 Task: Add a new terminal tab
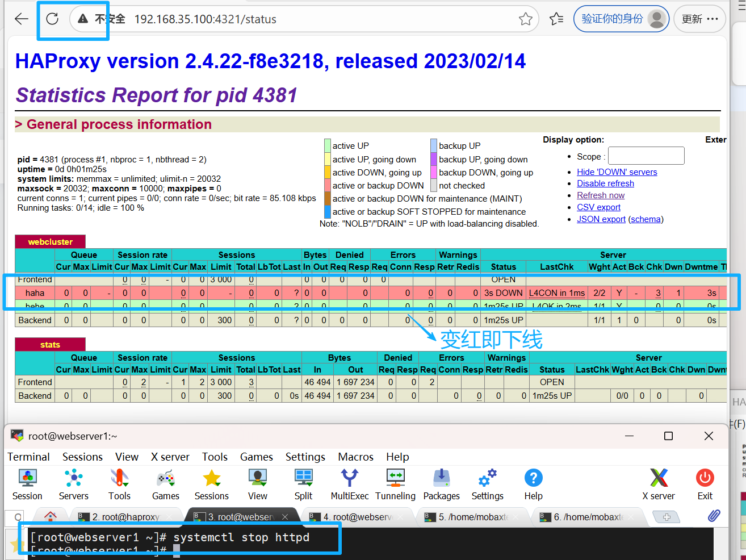tap(667, 517)
